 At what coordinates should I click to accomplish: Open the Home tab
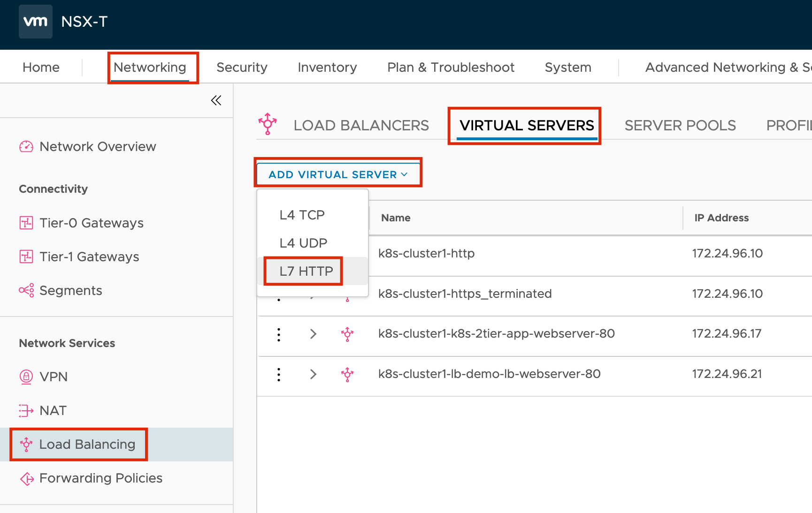(41, 68)
